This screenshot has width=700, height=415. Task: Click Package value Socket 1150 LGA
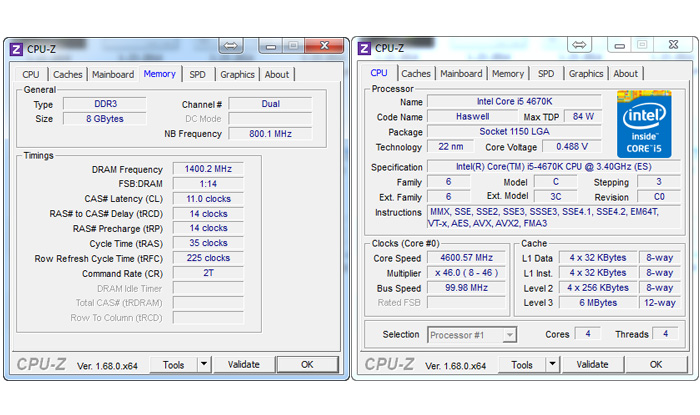514,132
